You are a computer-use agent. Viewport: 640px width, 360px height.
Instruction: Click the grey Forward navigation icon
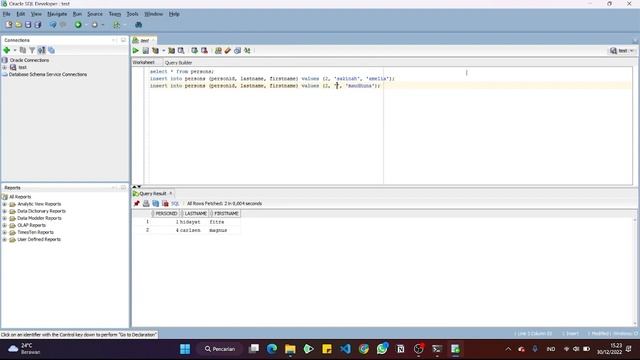coord(94,24)
